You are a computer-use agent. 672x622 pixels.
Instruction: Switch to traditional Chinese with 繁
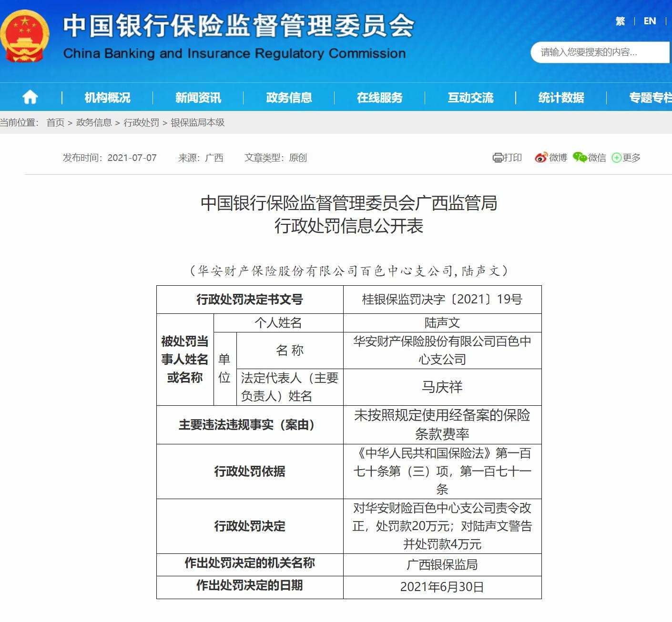[x=620, y=21]
